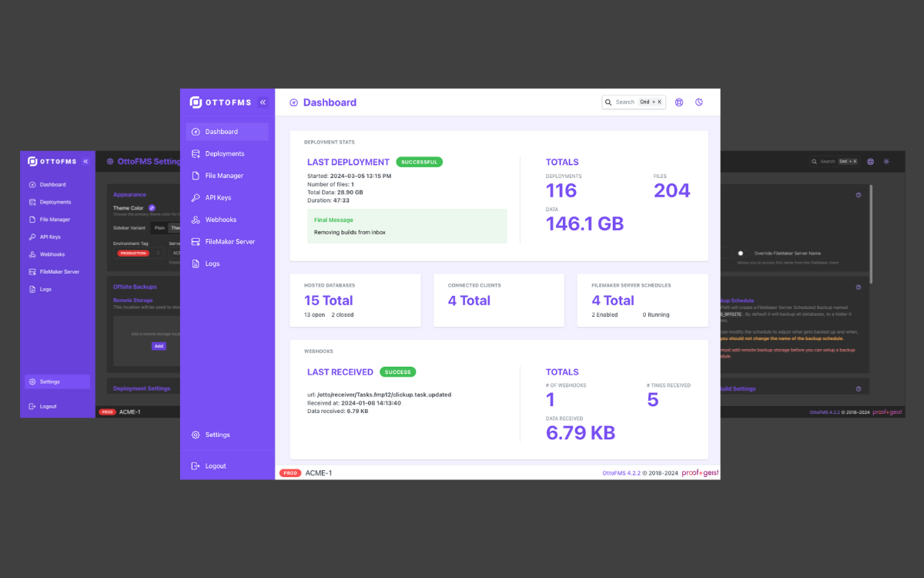
Task: Click the Logout icon in front sidebar
Action: 196,465
